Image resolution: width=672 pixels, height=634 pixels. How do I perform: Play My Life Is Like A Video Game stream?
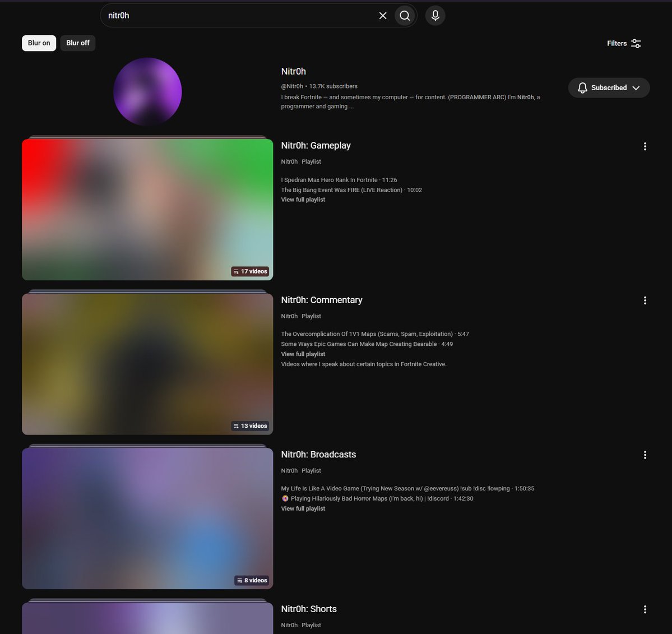(407, 488)
